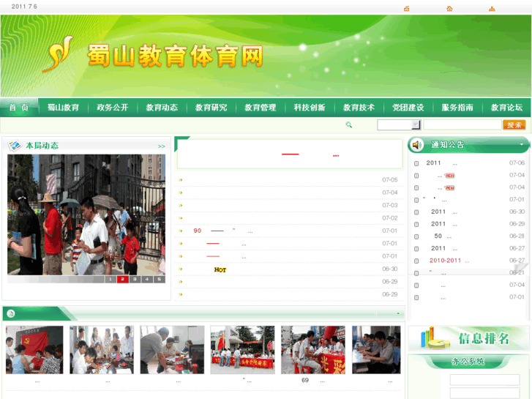Click the 蜀山教育体育网 site title
This screenshot has height=399, width=532.
point(176,56)
